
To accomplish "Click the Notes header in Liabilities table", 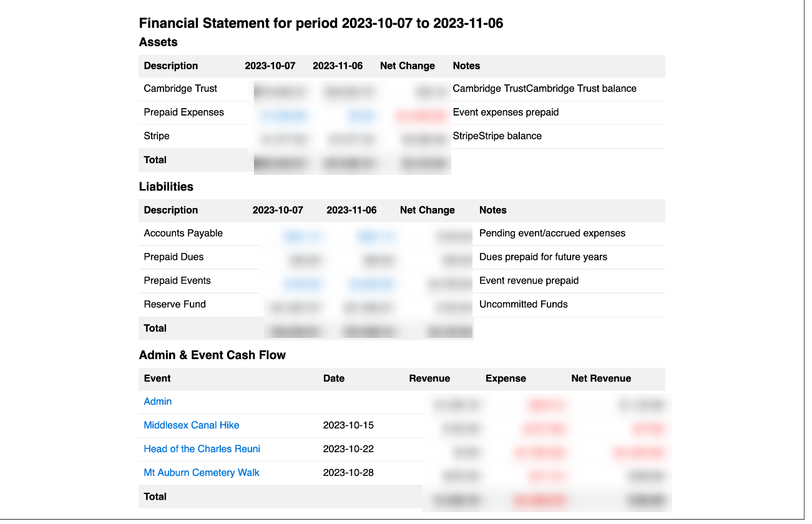I will tap(492, 210).
